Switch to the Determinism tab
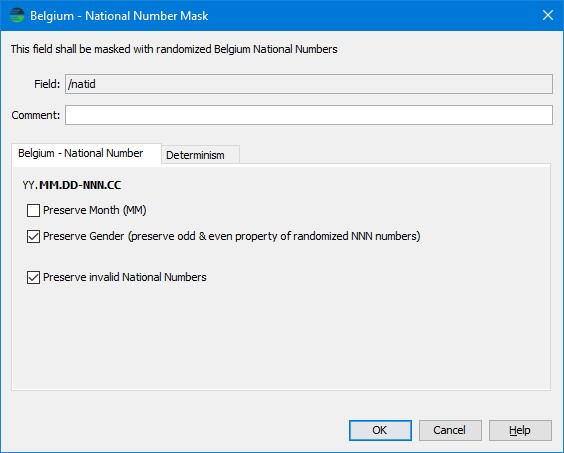The image size is (564, 453). point(200,155)
